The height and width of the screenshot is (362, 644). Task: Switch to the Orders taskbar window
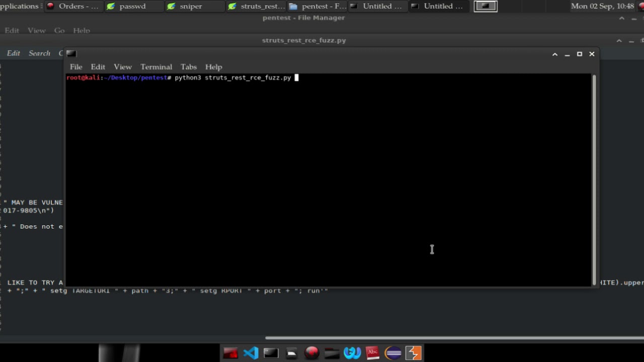[73, 6]
